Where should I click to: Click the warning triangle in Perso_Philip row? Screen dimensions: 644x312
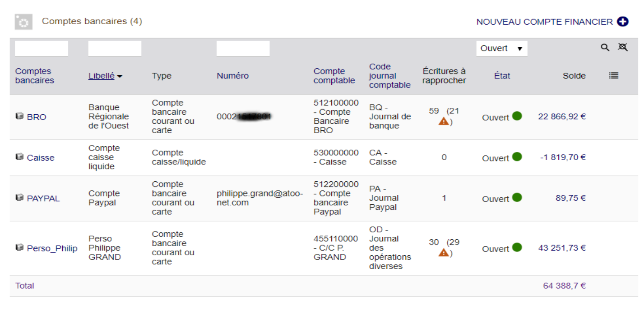tap(443, 253)
